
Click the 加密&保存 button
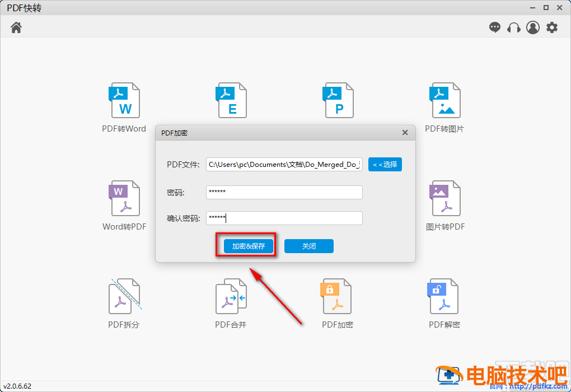tap(249, 246)
